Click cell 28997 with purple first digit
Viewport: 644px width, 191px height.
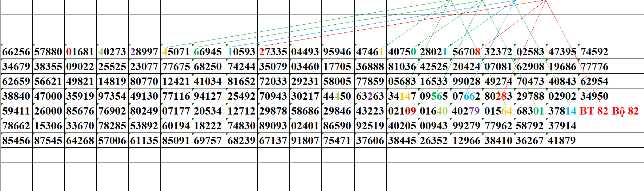(144, 52)
